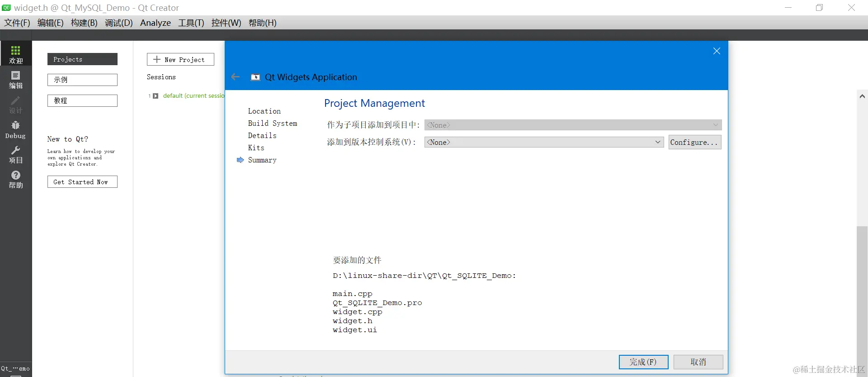Click the Configure... button
The image size is (868, 377).
click(x=695, y=142)
